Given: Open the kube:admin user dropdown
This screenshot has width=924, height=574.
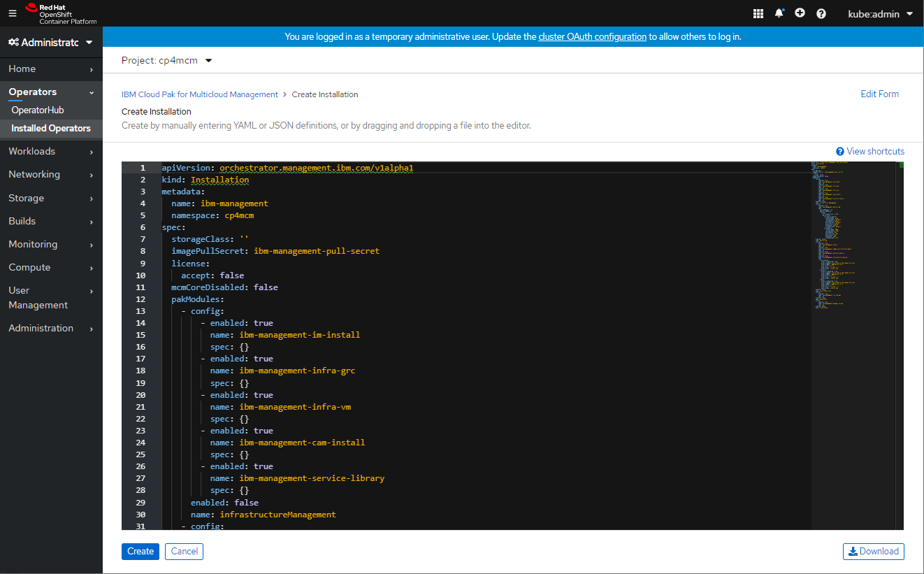Looking at the screenshot, I should point(880,13).
